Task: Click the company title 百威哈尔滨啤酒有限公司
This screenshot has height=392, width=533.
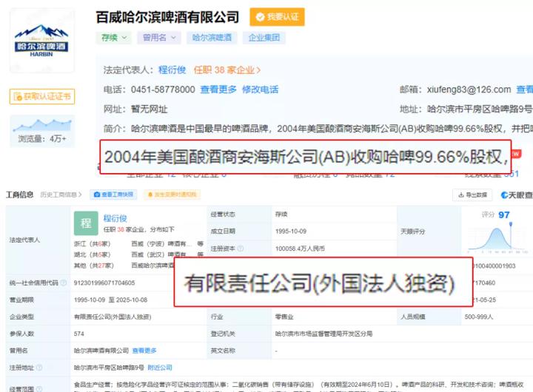Action: click(167, 17)
